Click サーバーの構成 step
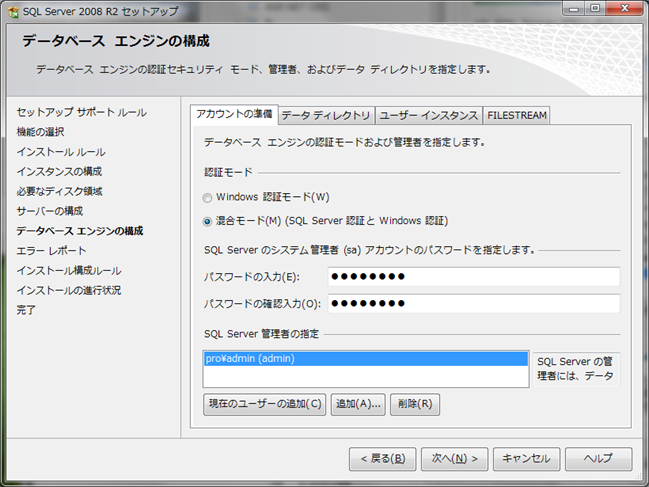Image resolution: width=649 pixels, height=487 pixels. [50, 211]
